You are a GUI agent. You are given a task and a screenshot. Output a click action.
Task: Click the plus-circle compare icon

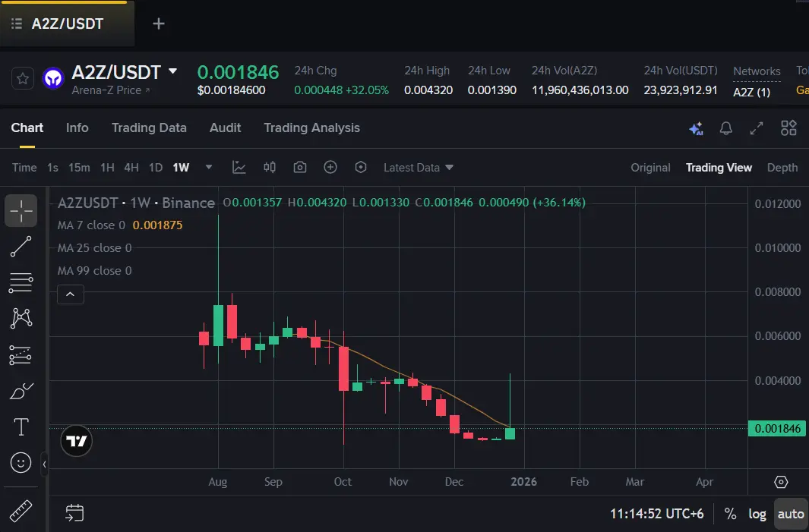click(x=330, y=167)
